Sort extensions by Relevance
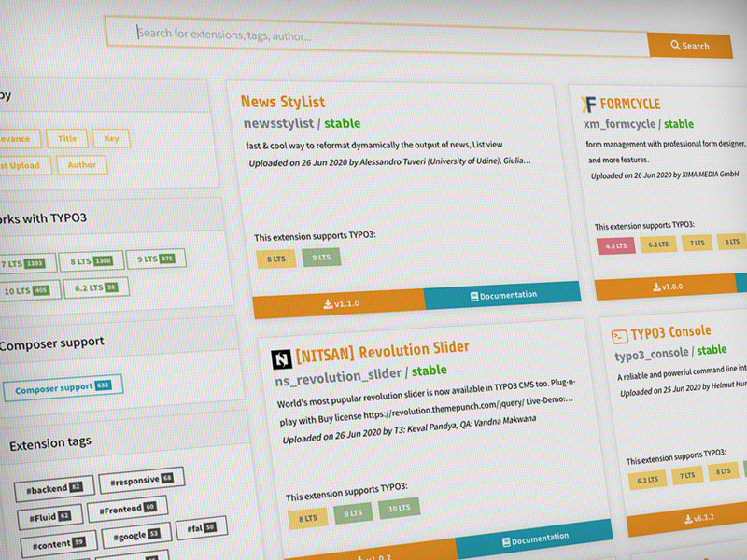Screen dimensions: 747x560 coord(19,138)
